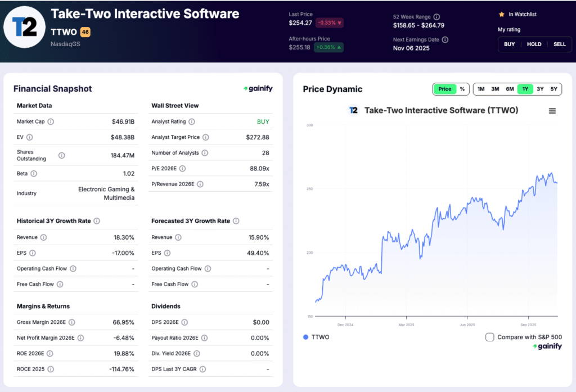This screenshot has height=392, width=576.
Task: Rate the stock with the BUY button
Action: click(509, 44)
